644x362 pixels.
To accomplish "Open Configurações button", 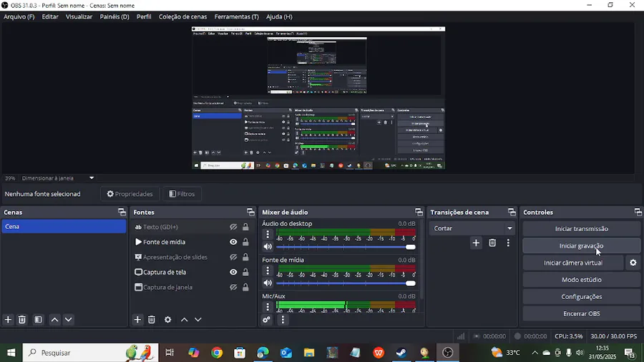I will coord(582,297).
